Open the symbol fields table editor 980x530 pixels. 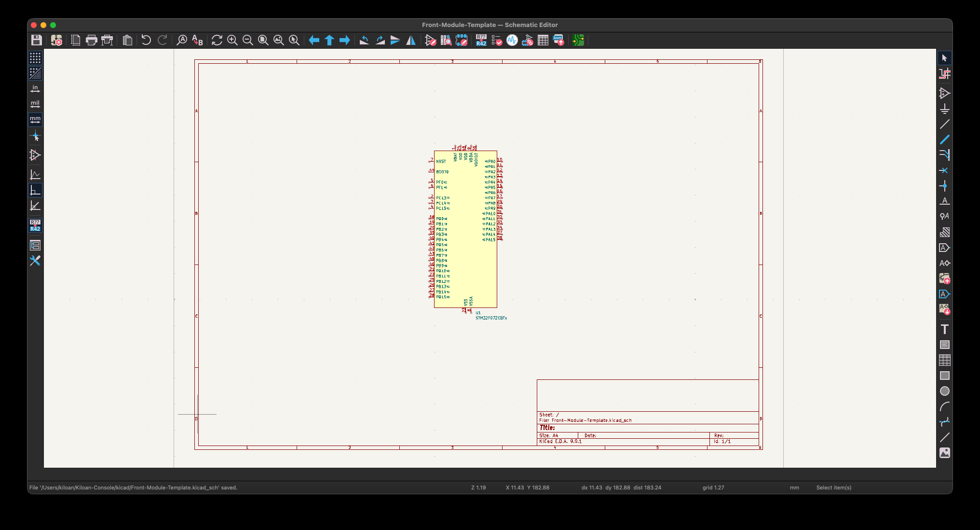[x=543, y=40]
